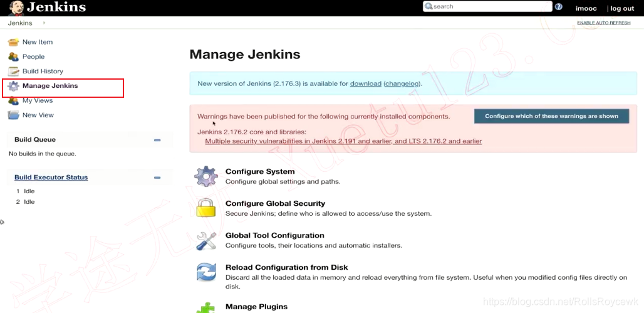Click the search help question mark icon
This screenshot has width=644, height=313.
click(559, 6)
